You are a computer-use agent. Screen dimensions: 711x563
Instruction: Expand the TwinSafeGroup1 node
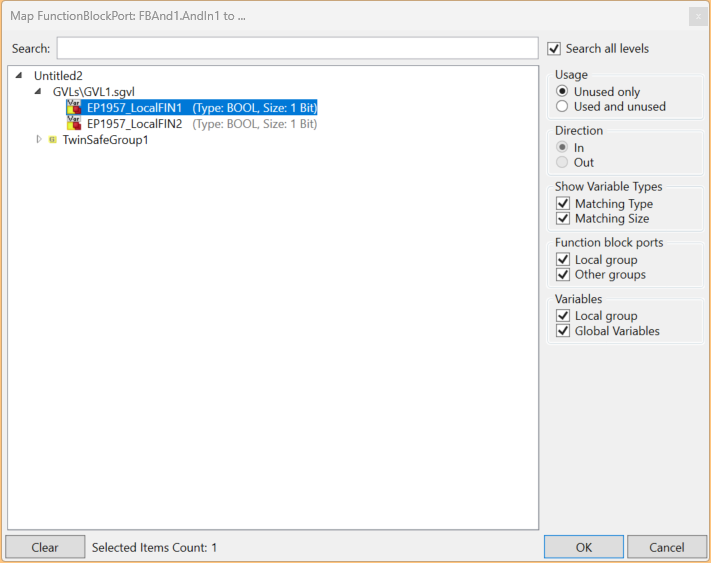[x=39, y=139]
